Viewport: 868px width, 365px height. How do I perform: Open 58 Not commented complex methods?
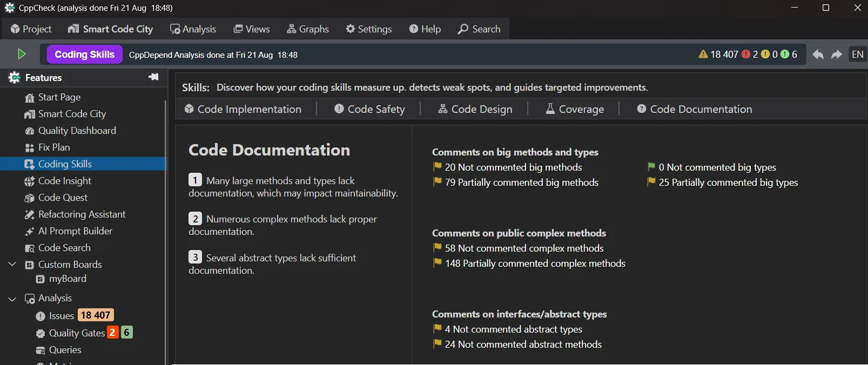(x=524, y=248)
